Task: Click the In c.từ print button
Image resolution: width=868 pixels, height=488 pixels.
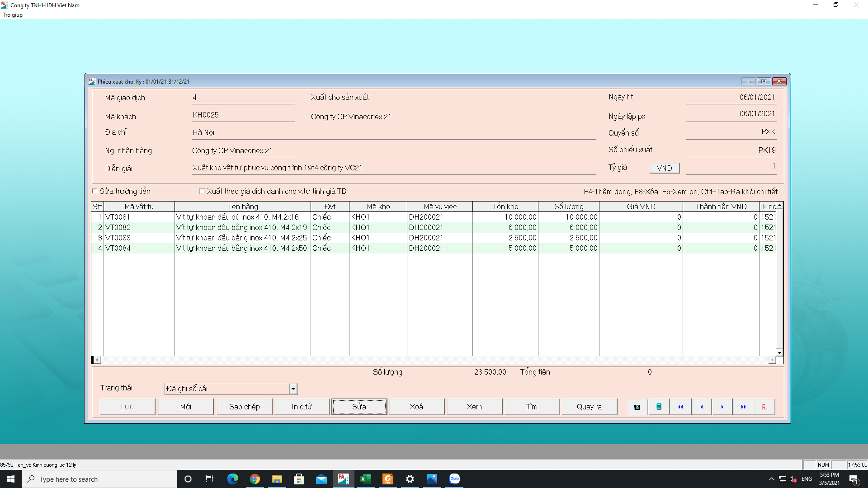Action: pyautogui.click(x=302, y=407)
